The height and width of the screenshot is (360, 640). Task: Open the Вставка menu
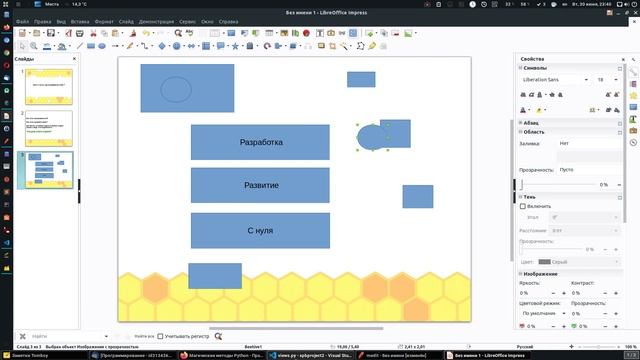point(80,22)
